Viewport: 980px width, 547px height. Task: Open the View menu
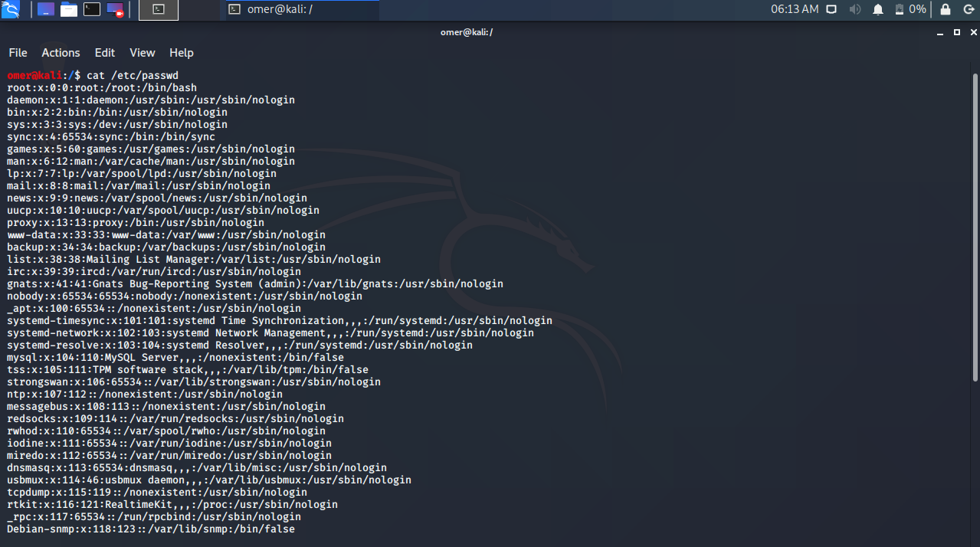tap(143, 53)
